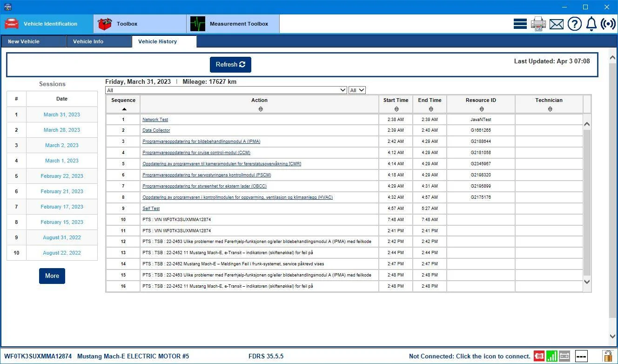Click the sequence 14 frunk-systemet TSB row text
Screen dimensions: 618x364
coord(233,264)
